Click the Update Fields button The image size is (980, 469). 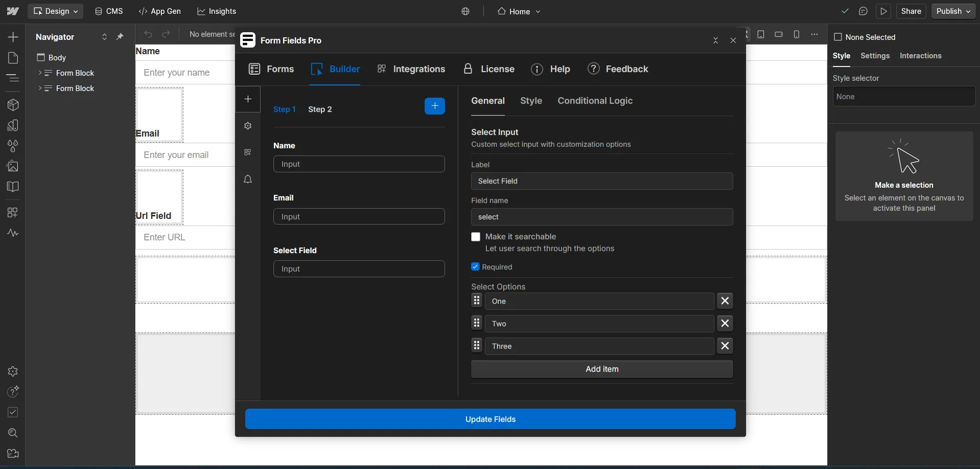[x=490, y=419]
